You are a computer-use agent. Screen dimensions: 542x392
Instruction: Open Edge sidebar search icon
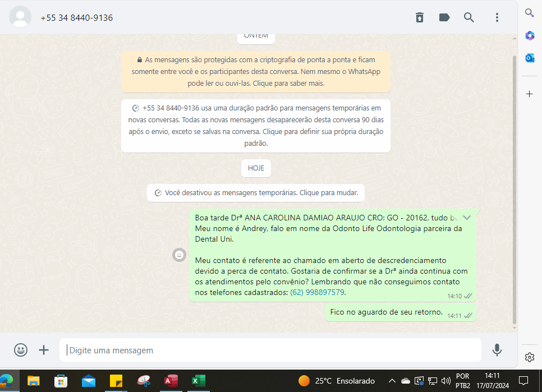529,13
